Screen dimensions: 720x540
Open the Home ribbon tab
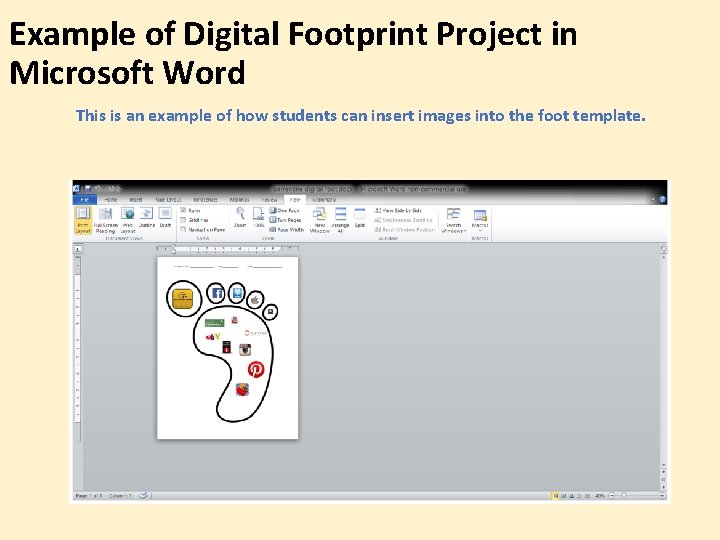111,200
